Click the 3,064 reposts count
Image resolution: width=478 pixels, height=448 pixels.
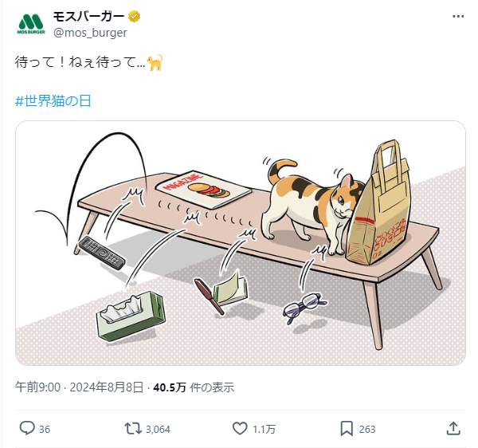tap(158, 429)
